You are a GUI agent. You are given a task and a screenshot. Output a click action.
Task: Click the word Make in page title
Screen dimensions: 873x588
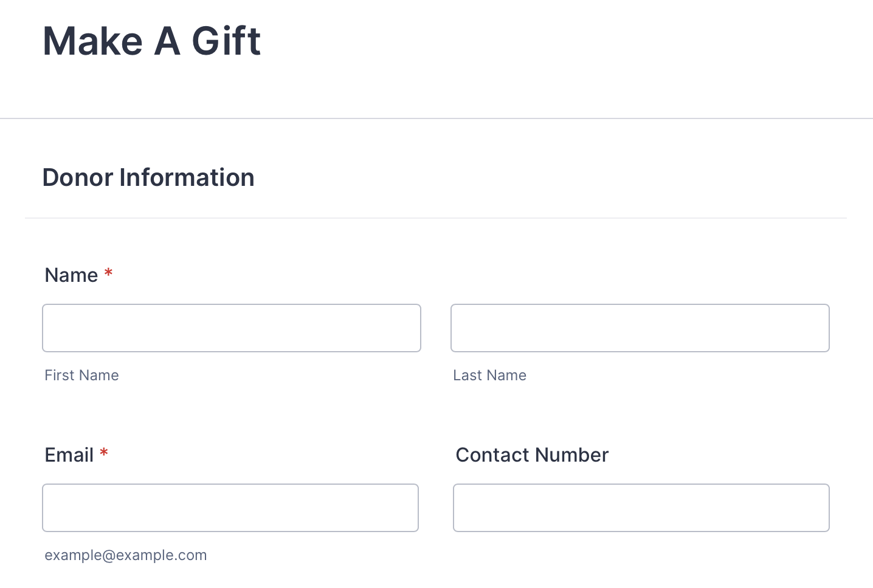coord(92,41)
